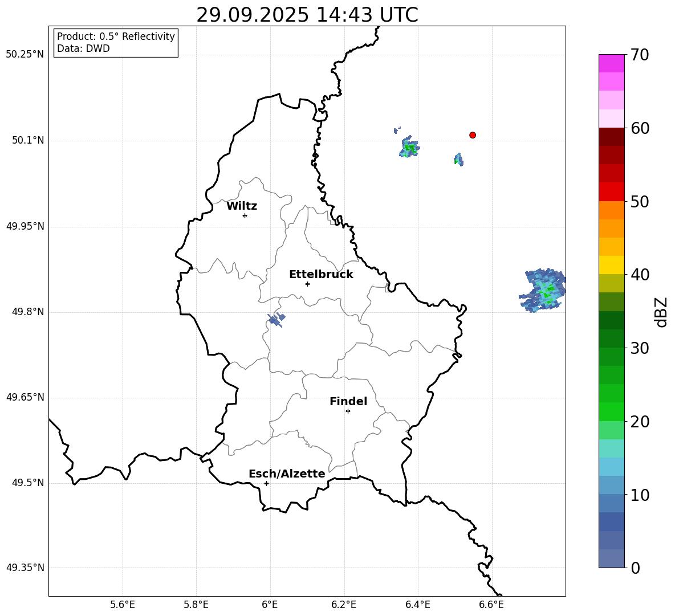Click the timestamp title "29.09.2025 14:43 UTC"
675x616 pixels.
tap(307, 15)
